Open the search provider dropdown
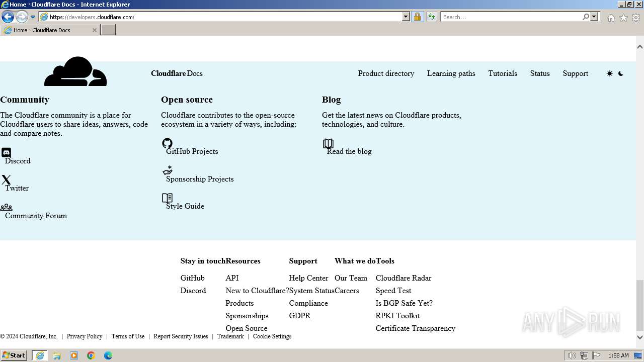This screenshot has height=362, width=644. 594,17
